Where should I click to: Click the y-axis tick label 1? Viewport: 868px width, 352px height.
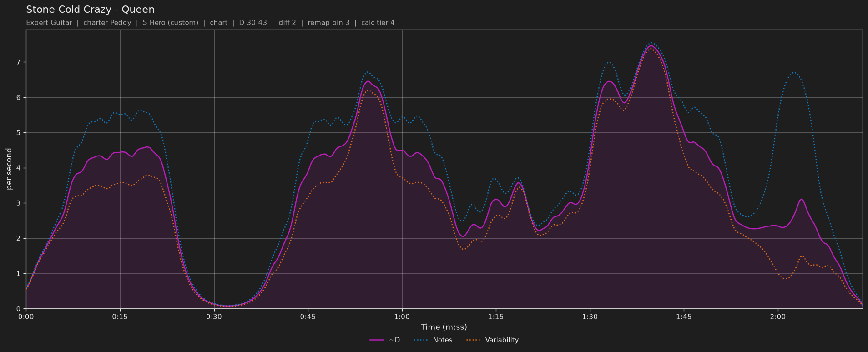tap(19, 274)
